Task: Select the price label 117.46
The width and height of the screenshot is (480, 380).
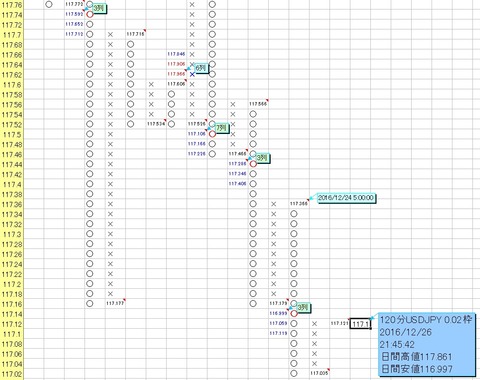Action: tap(12, 155)
